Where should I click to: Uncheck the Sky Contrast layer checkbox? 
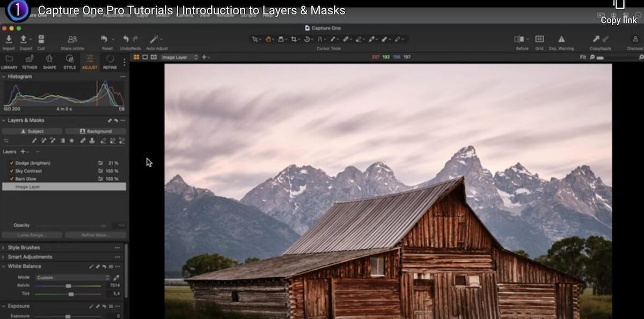(12, 171)
